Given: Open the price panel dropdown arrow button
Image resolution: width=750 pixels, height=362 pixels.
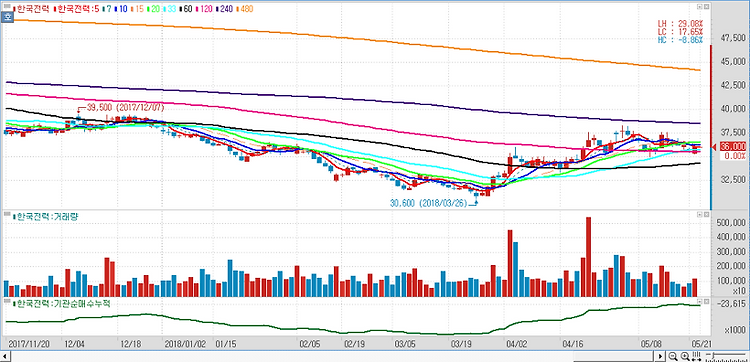Looking at the screenshot, I should [x=699, y=7].
